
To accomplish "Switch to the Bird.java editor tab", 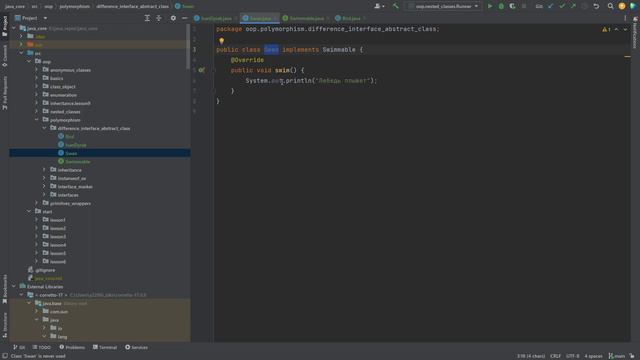I will 351,18.
